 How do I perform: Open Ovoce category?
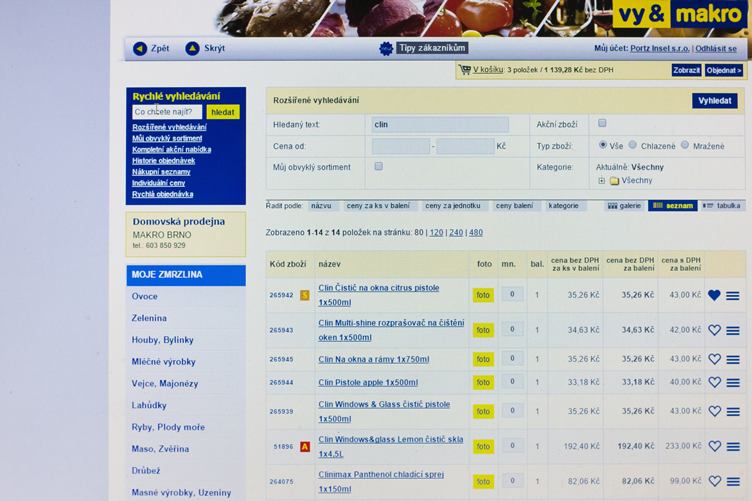pos(144,296)
